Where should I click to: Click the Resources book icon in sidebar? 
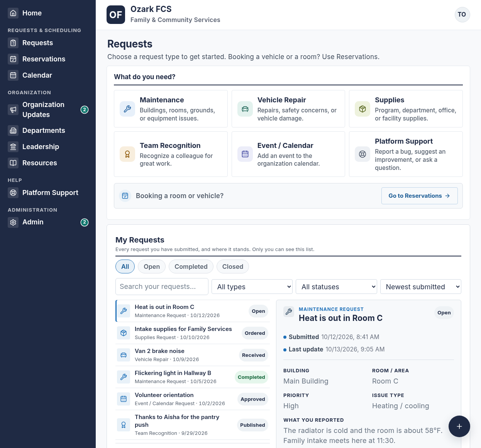coord(13,163)
